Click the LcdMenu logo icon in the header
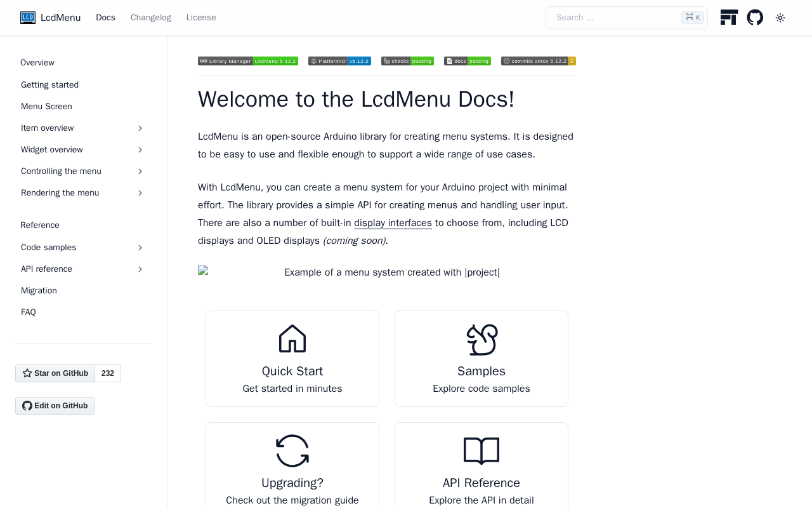Image resolution: width=812 pixels, height=508 pixels. pos(28,18)
